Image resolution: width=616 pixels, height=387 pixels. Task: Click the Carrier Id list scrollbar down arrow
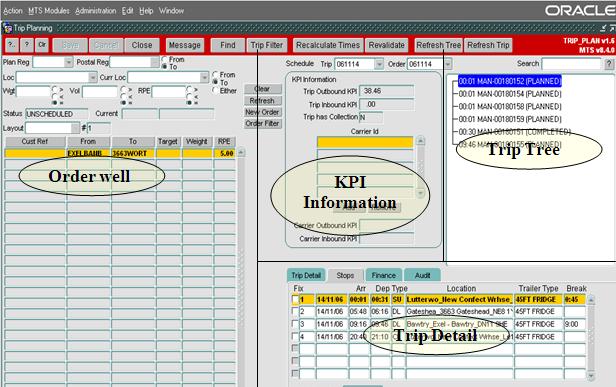[x=420, y=193]
